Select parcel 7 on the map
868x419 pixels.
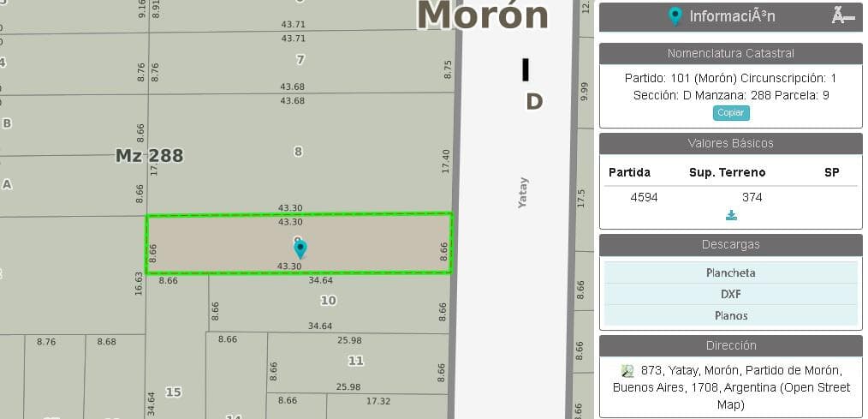click(300, 59)
